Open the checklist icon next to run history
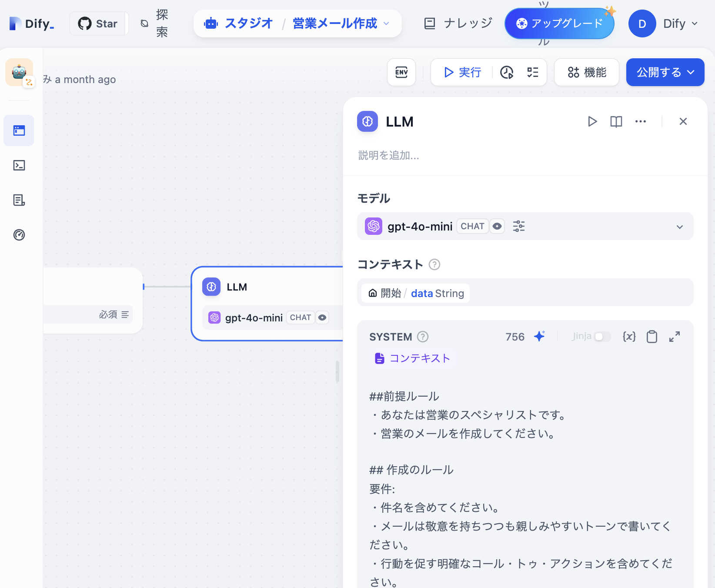This screenshot has width=715, height=588. point(531,72)
